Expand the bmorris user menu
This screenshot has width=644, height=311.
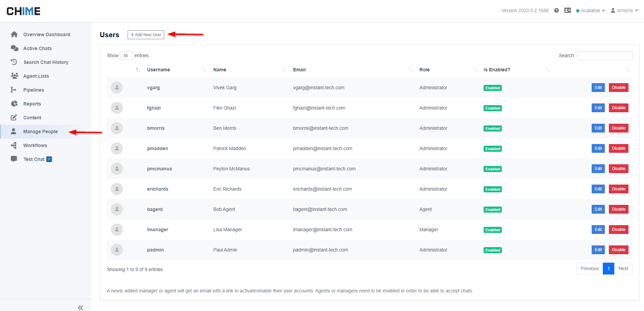[624, 10]
